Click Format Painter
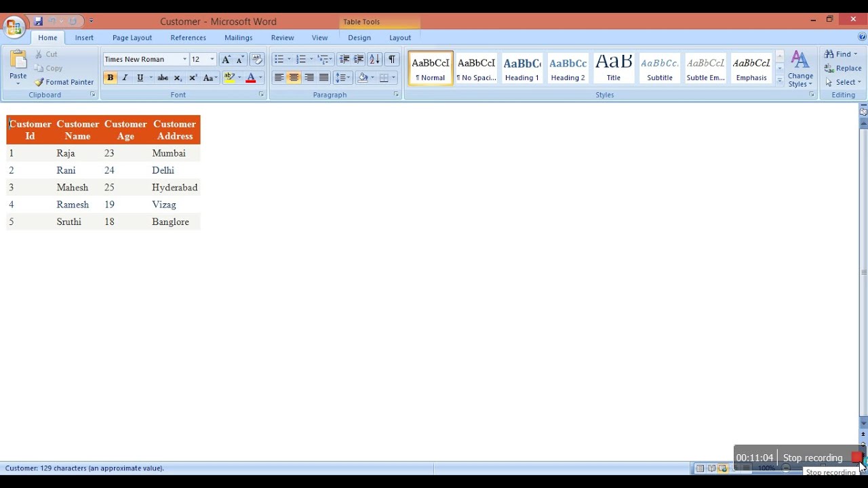The width and height of the screenshot is (868, 488). click(64, 82)
